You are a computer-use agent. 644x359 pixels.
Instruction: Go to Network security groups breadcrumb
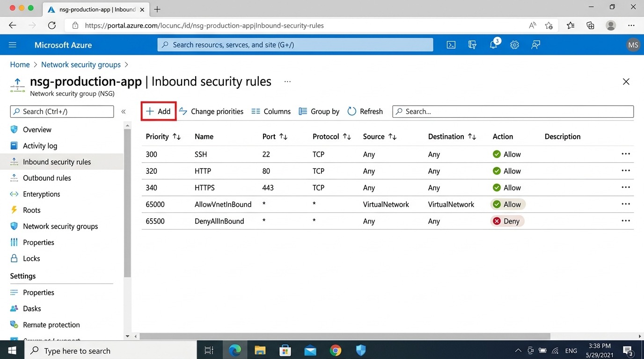pos(81,65)
